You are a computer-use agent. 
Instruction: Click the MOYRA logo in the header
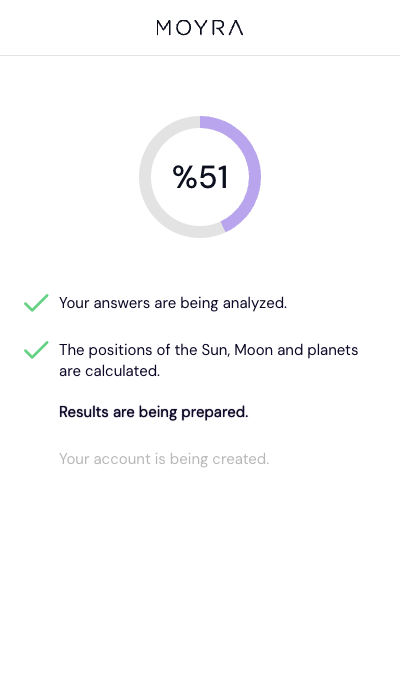[x=200, y=28]
